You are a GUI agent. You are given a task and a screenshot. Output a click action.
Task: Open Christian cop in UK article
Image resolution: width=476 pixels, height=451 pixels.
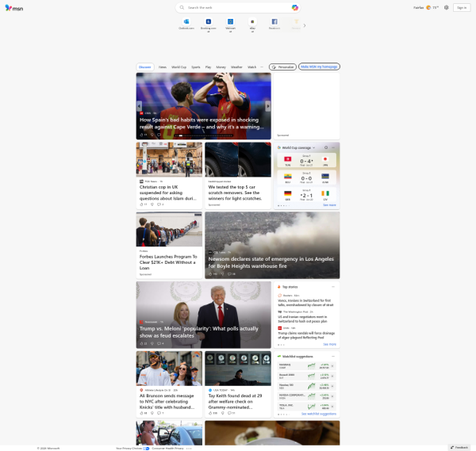(x=168, y=193)
